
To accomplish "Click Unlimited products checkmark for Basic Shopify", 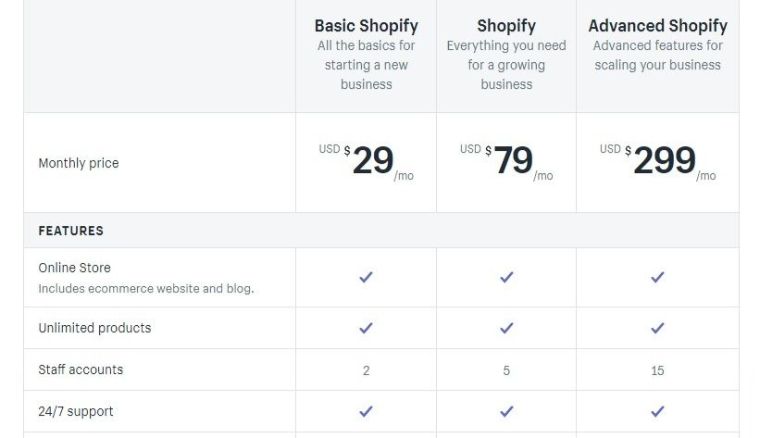I will pyautogui.click(x=366, y=328).
